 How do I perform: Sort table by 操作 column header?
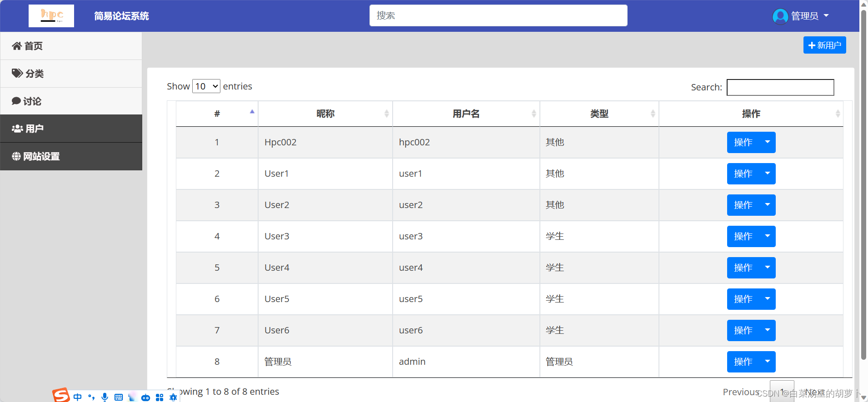coord(751,114)
